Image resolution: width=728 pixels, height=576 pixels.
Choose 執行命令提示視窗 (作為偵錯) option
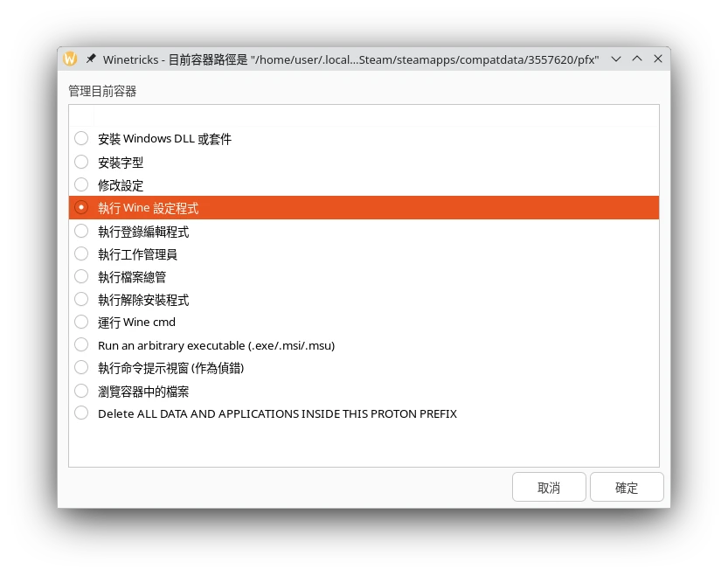coord(81,368)
